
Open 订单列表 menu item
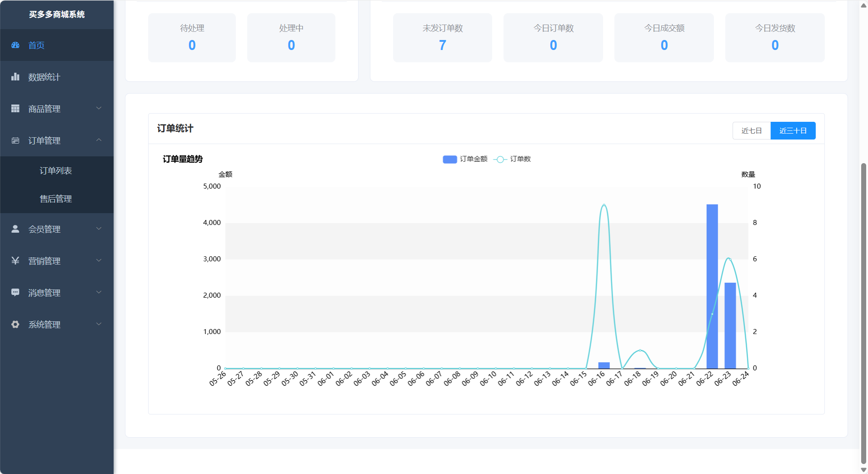pos(56,170)
